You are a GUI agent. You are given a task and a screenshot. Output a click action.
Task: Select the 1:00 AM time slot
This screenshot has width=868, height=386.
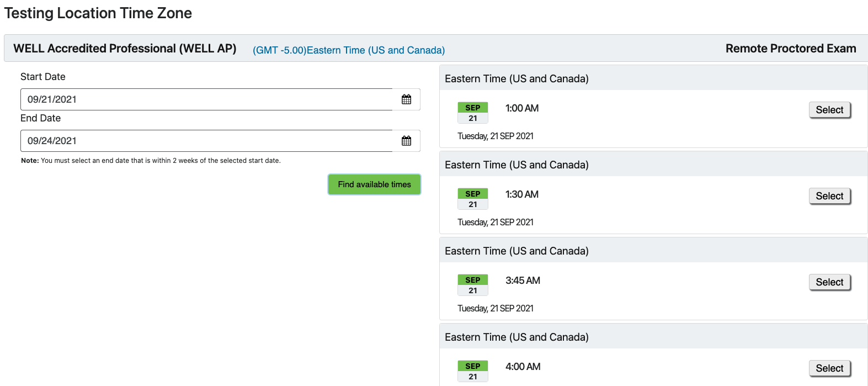[829, 110]
